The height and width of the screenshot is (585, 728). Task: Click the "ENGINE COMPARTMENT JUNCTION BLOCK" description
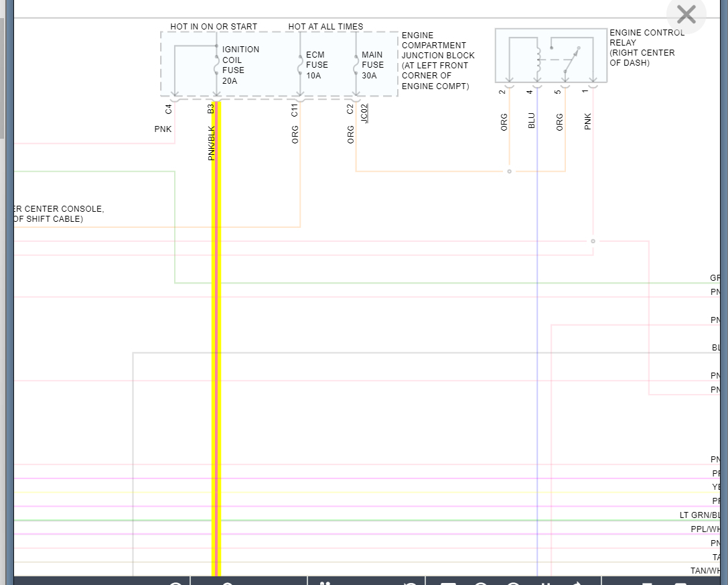438,60
